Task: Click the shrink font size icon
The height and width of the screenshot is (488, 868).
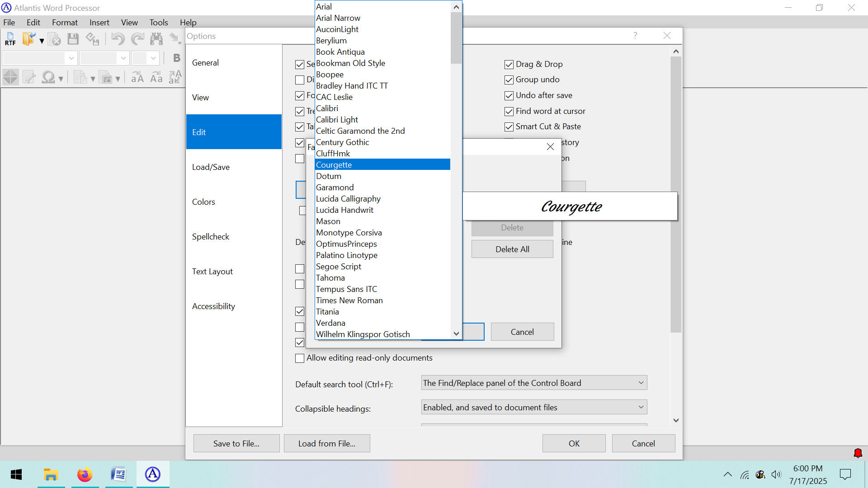Action: point(156,77)
